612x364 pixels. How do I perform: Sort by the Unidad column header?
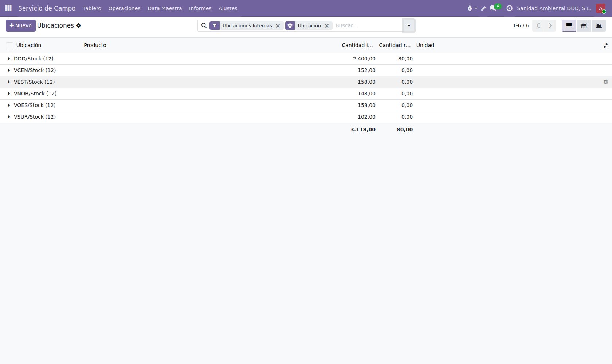(425, 45)
